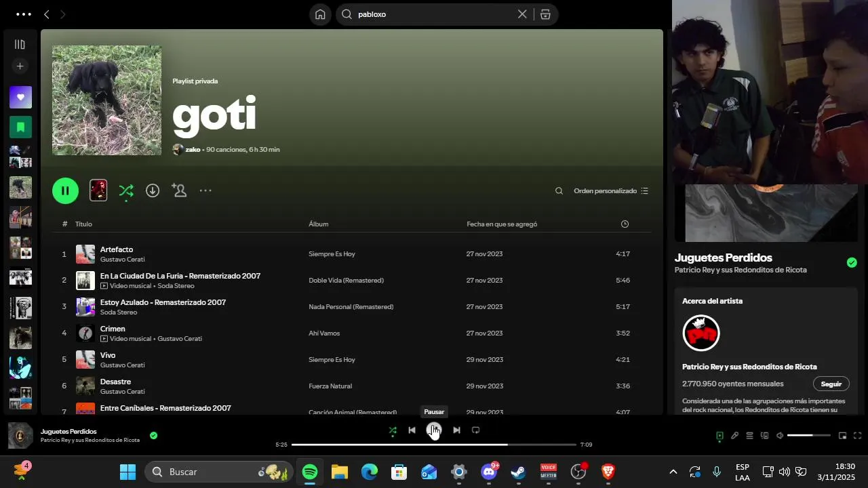Open the Fuerza Natural album link
The width and height of the screenshot is (868, 488).
click(x=330, y=386)
